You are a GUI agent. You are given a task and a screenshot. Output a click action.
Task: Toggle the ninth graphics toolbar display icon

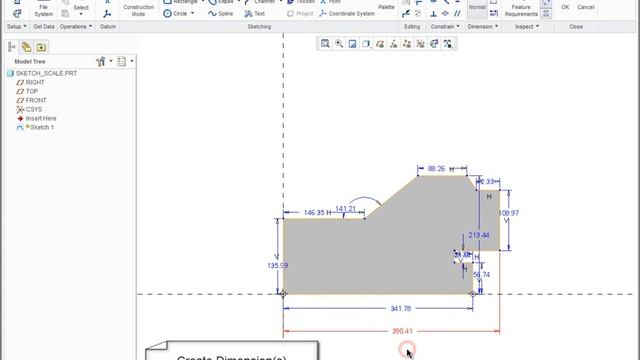tap(434, 44)
